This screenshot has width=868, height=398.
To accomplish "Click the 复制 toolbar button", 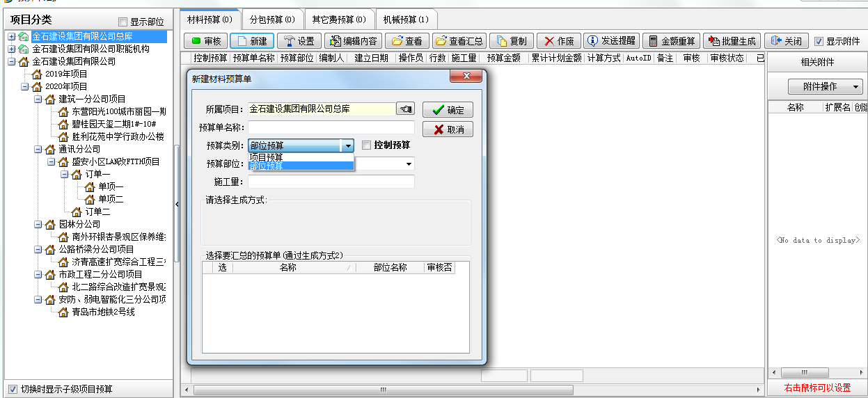I will point(512,41).
